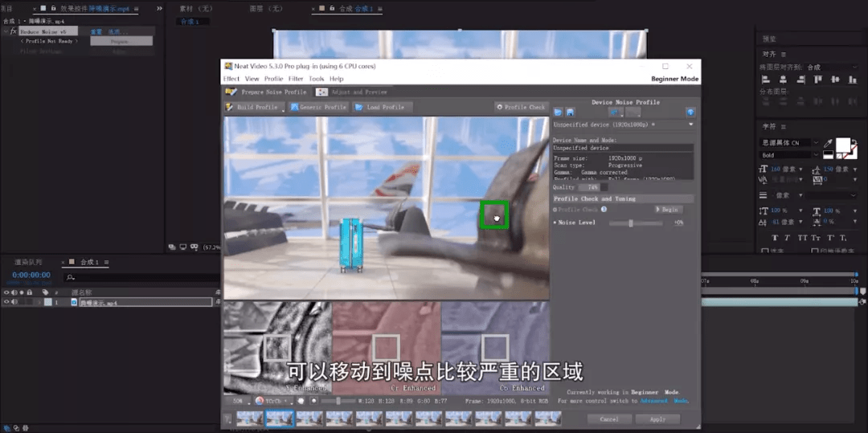Adjust the Noise Level slider
The width and height of the screenshot is (868, 433).
(x=631, y=223)
